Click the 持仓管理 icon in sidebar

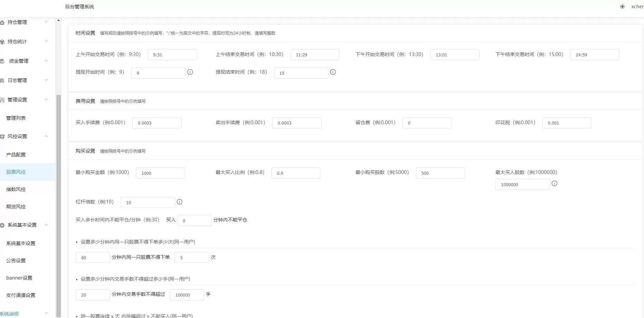[2, 22]
